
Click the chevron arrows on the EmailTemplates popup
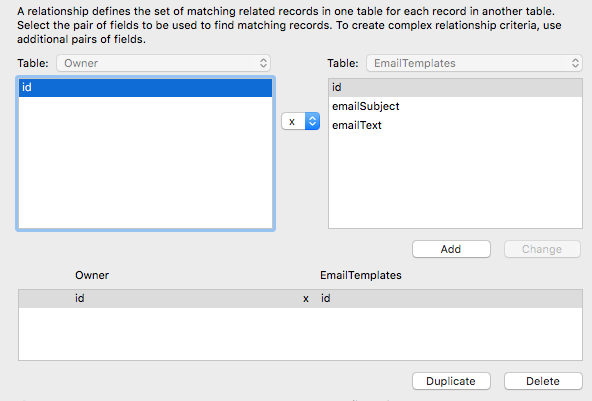click(x=575, y=63)
